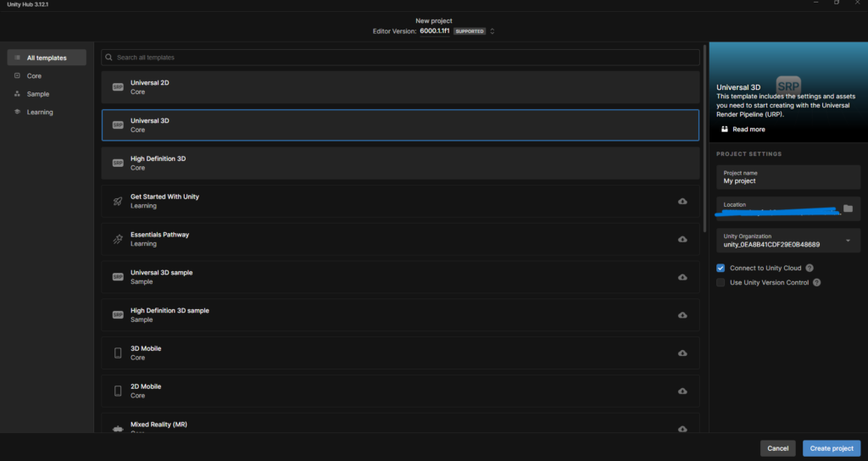Click the SRP icon beside Universal 3D sample

pyautogui.click(x=118, y=277)
